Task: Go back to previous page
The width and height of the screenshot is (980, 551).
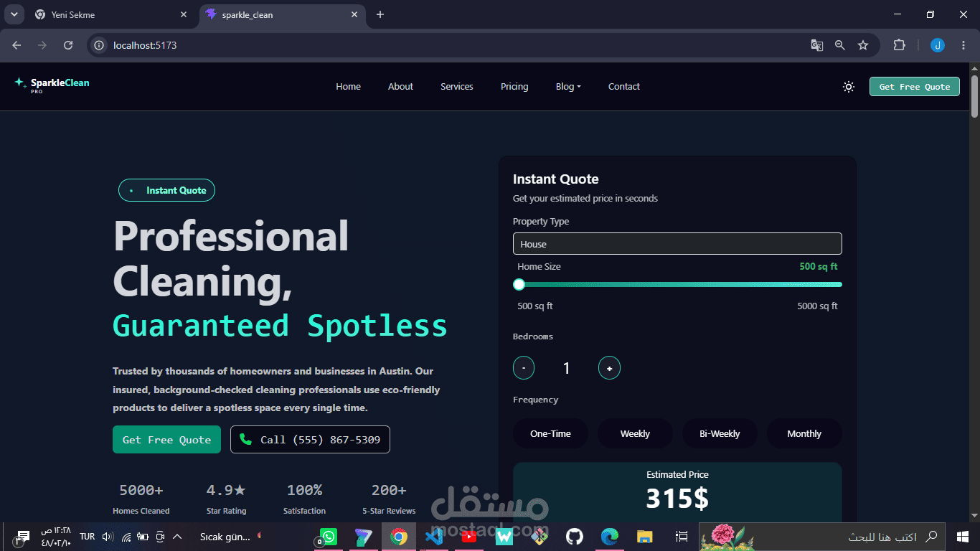Action: coord(17,45)
